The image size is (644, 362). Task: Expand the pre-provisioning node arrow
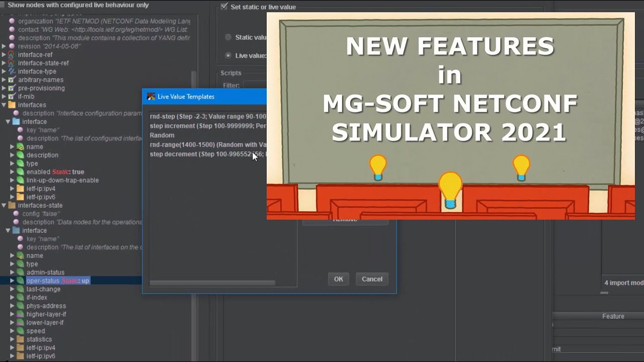click(x=4, y=88)
